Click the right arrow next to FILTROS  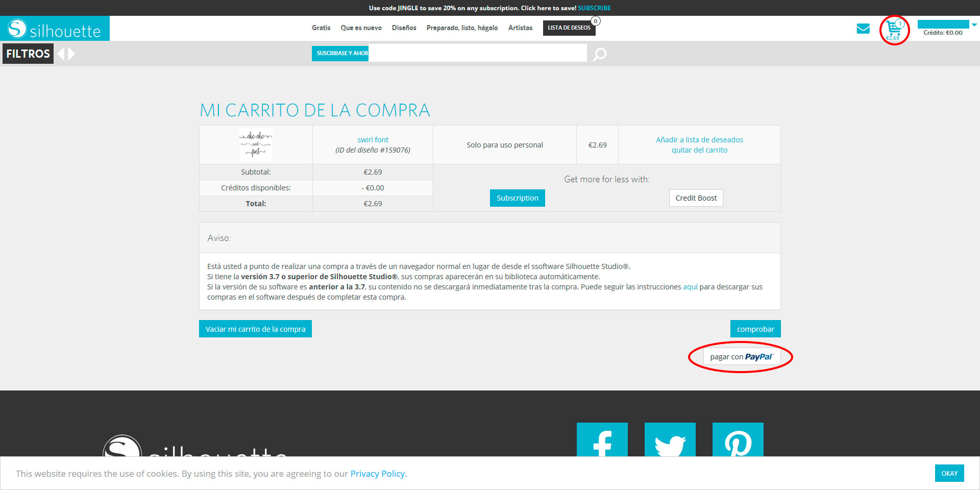(71, 54)
